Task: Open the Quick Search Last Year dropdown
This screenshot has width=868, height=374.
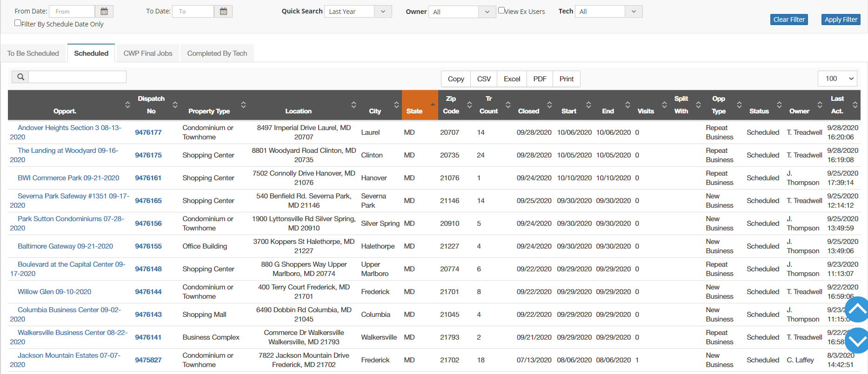Action: 358,11
